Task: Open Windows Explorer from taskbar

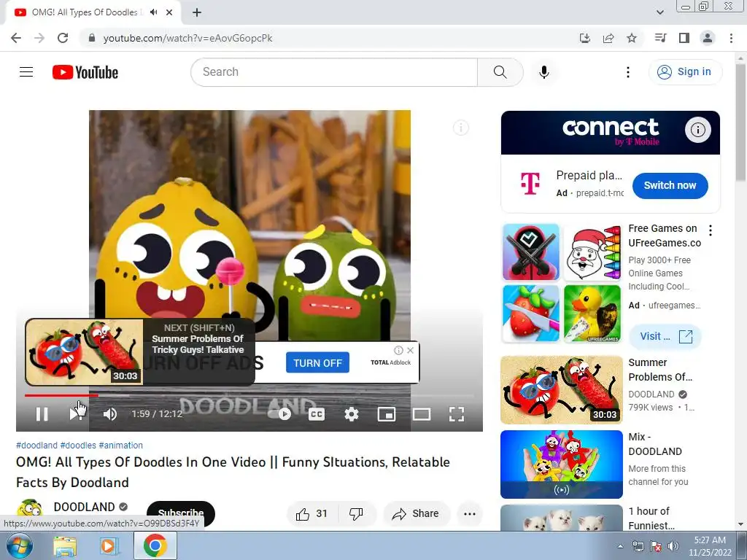Action: tap(65, 546)
